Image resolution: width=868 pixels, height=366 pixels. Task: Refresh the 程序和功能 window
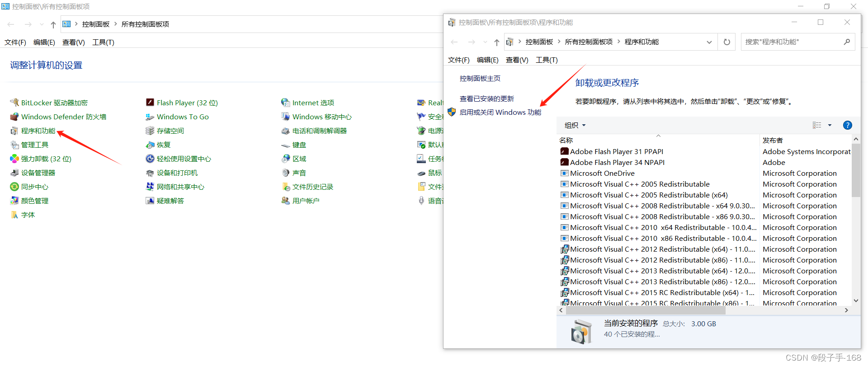click(x=727, y=42)
